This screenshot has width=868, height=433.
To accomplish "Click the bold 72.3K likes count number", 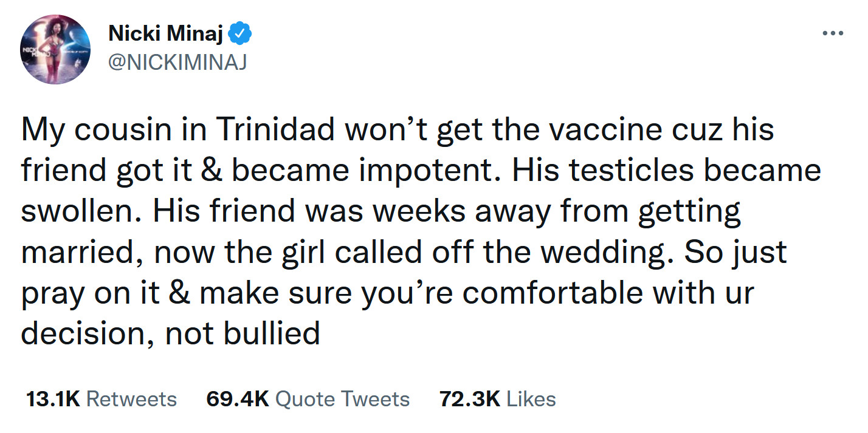I will coord(469,399).
